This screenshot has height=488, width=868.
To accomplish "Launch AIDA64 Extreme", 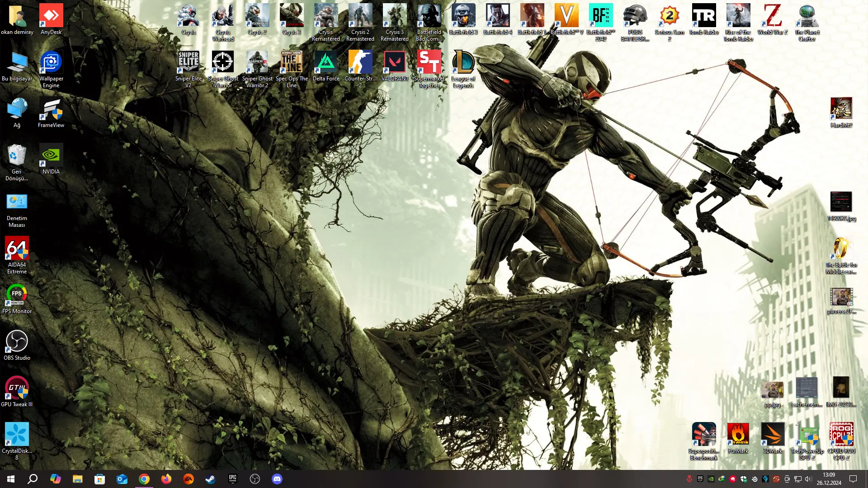I will tap(17, 255).
